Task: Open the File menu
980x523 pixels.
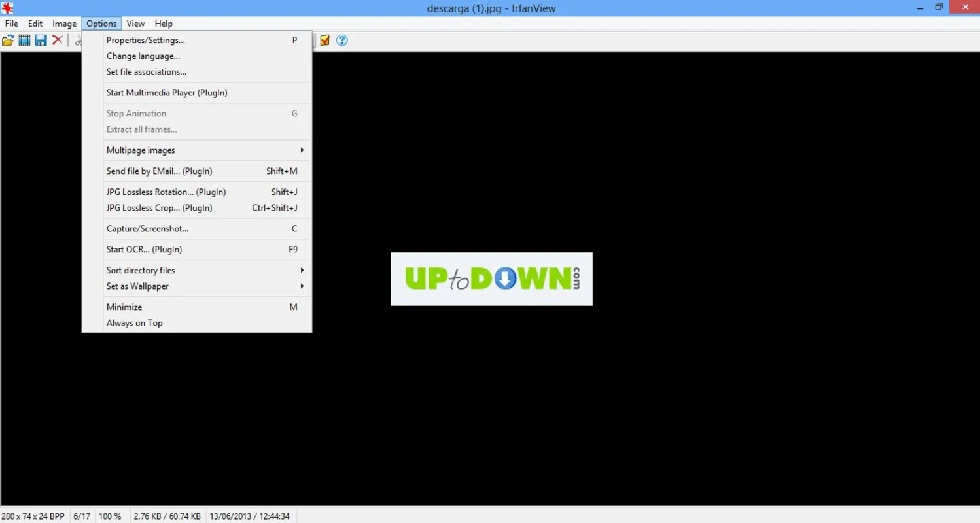Action: click(x=11, y=24)
